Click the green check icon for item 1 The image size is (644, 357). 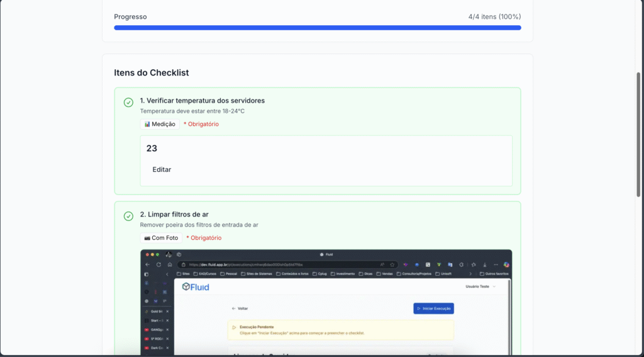[128, 102]
